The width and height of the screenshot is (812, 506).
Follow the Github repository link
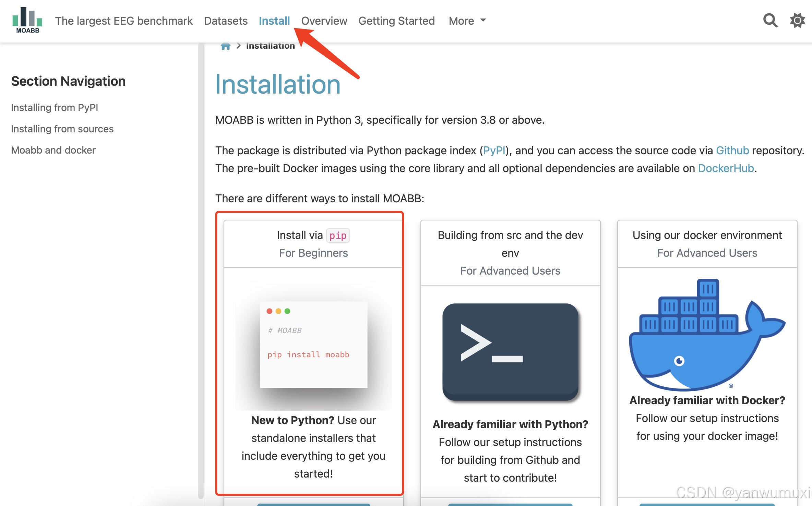pyautogui.click(x=732, y=150)
